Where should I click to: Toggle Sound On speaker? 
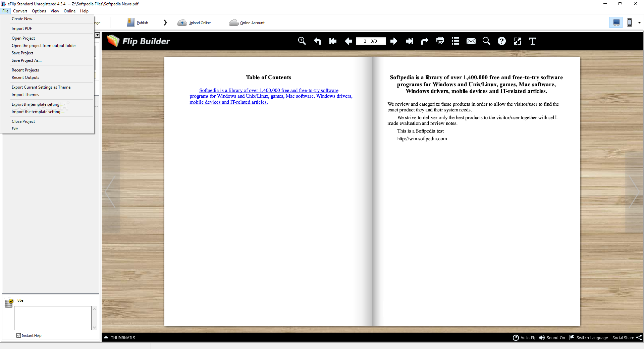(542, 338)
